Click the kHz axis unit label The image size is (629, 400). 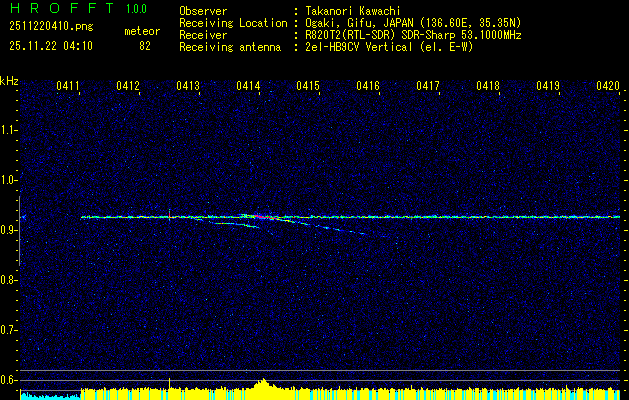pyautogui.click(x=9, y=81)
